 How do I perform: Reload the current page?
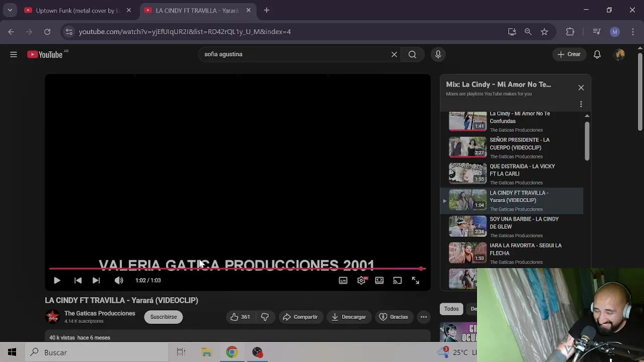click(47, 32)
